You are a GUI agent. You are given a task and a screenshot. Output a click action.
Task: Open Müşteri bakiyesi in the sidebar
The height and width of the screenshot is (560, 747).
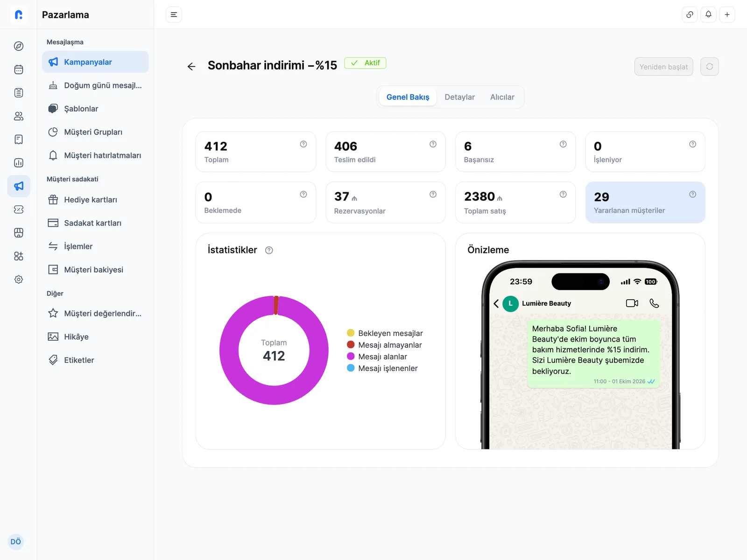point(95,270)
